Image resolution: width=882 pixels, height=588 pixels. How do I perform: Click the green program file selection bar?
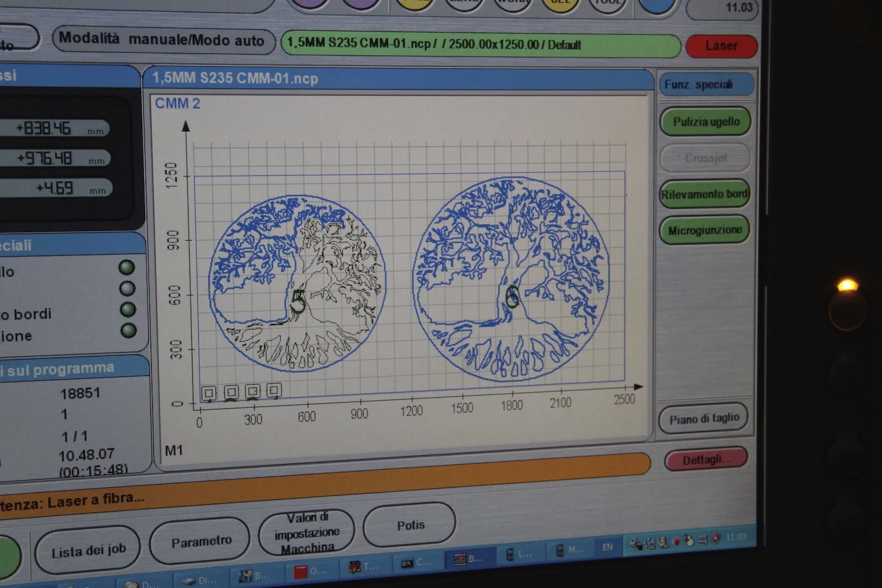tap(480, 45)
